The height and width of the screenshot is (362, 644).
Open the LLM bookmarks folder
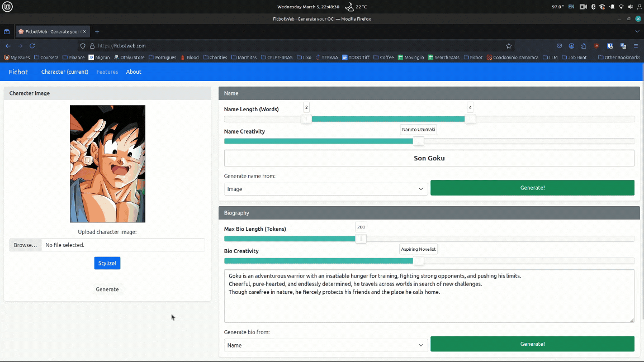pyautogui.click(x=550, y=58)
